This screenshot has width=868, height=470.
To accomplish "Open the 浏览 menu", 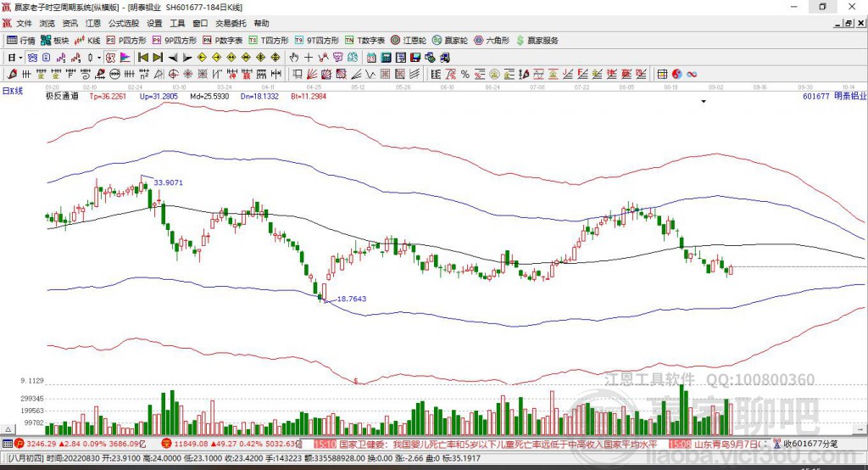I will [47, 23].
